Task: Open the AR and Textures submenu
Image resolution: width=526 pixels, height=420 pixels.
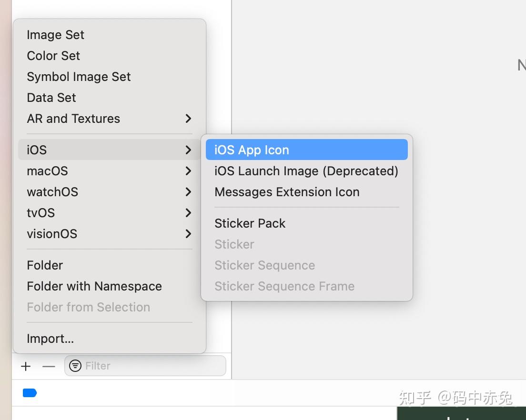Action: (x=110, y=119)
